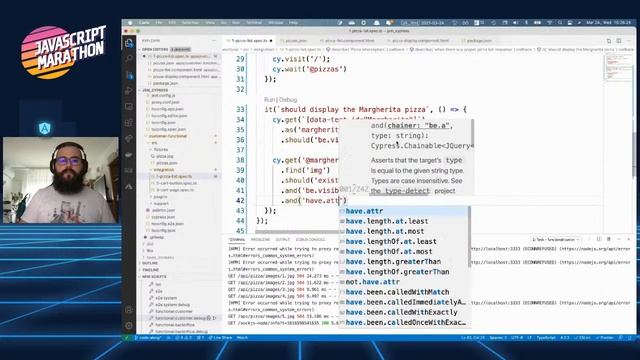
Task: Select the have.attr autocomplete suggestion
Action: [x=404, y=211]
